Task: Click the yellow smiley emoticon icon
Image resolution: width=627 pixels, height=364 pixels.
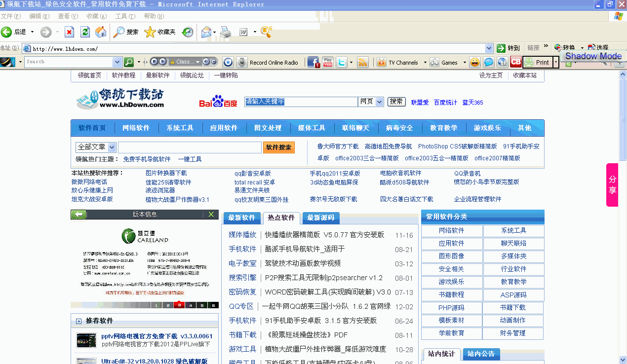Action: click(x=474, y=62)
